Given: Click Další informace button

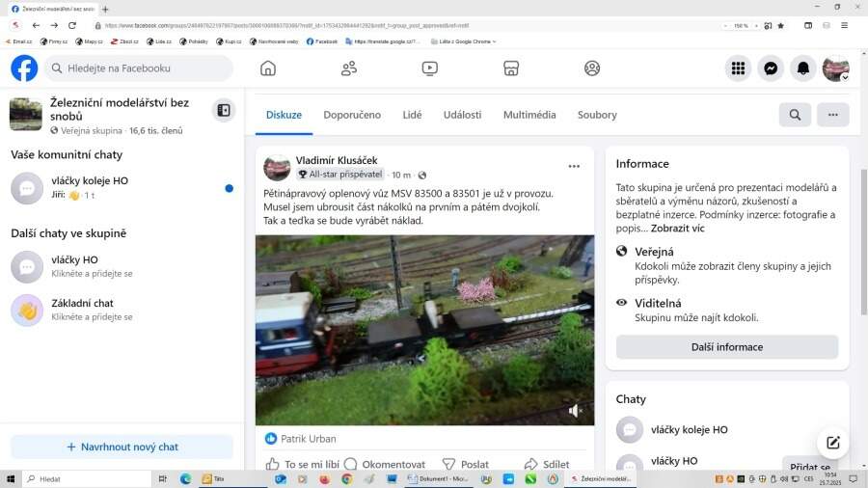Looking at the screenshot, I should (x=727, y=347).
